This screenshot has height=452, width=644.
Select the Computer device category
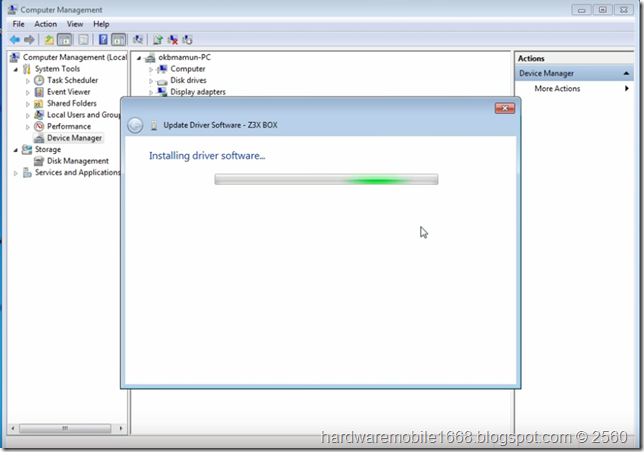pos(188,69)
